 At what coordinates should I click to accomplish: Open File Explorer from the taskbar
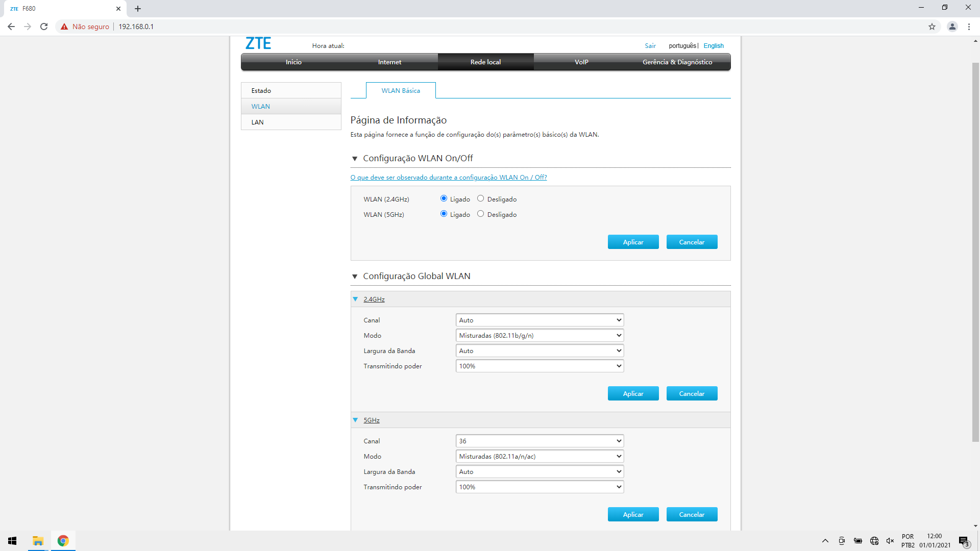(x=38, y=541)
